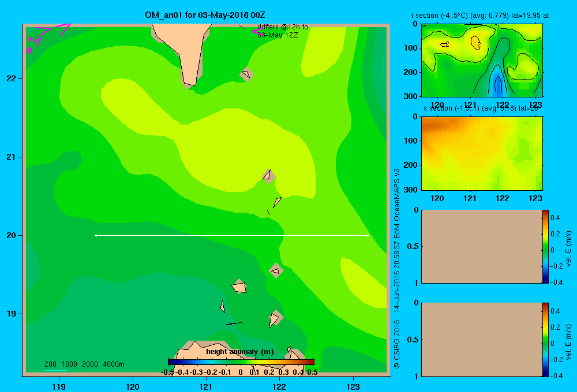Click the "0.5" tick on the height anomaly bar

tap(312, 372)
